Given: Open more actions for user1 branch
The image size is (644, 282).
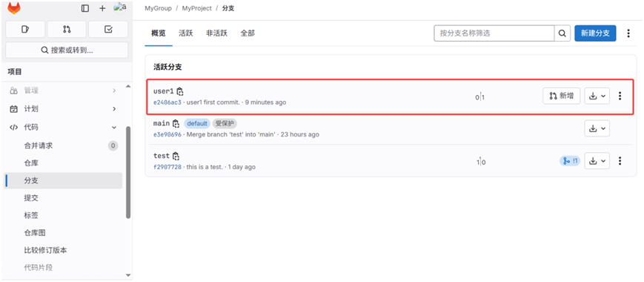Looking at the screenshot, I should (x=620, y=96).
